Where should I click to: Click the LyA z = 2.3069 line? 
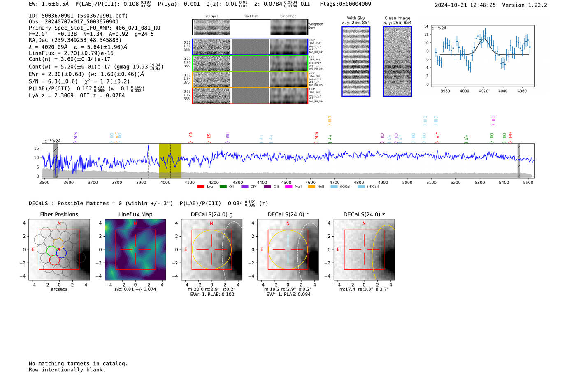tap(51, 95)
